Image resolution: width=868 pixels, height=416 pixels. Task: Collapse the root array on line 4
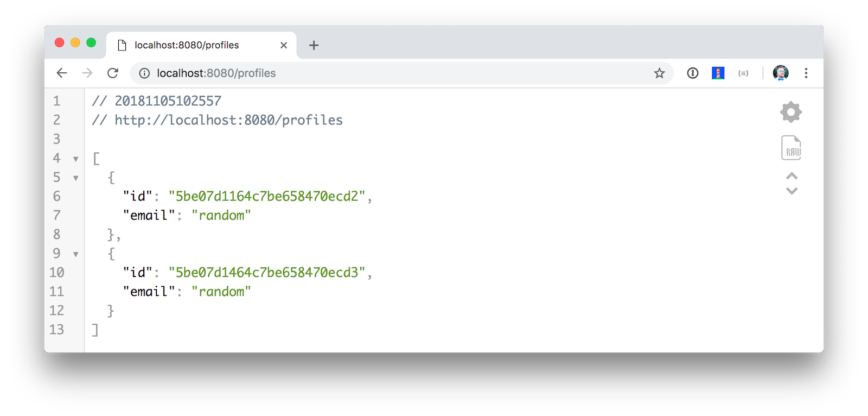coord(76,159)
